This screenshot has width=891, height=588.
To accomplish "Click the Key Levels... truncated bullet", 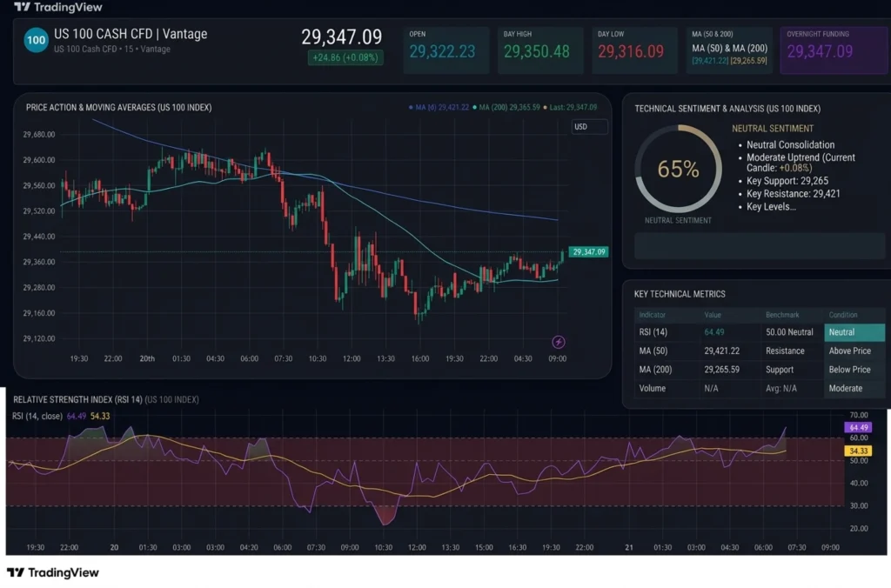I will pyautogui.click(x=771, y=207).
